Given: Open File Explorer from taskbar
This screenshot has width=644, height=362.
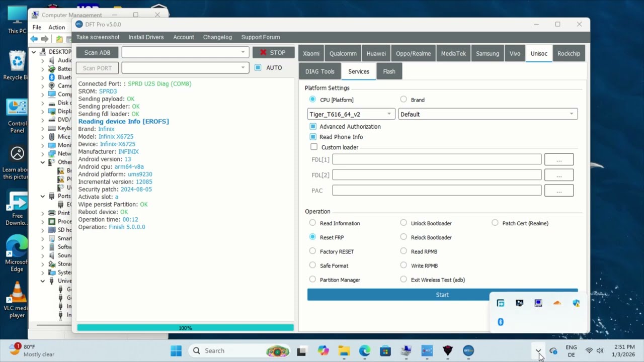Looking at the screenshot, I should coord(344,351).
